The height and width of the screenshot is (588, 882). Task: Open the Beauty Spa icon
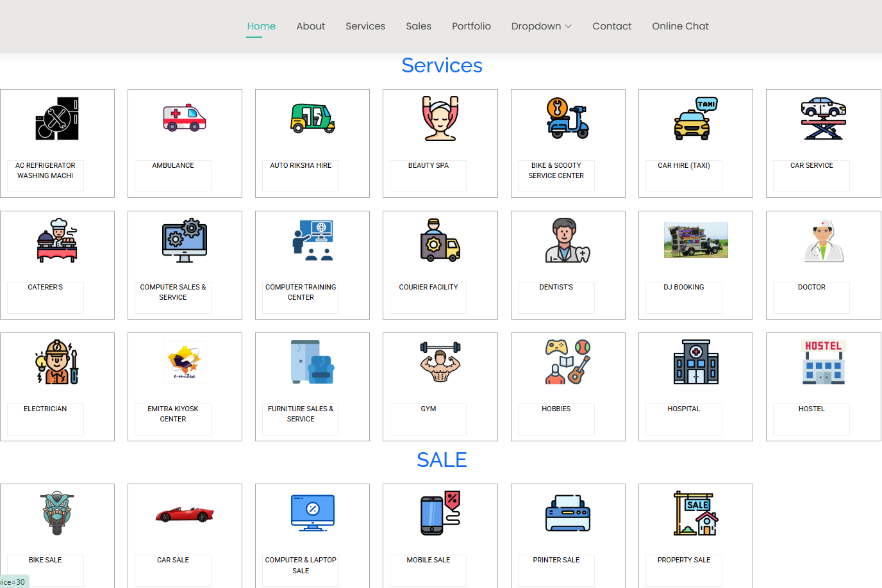tap(440, 118)
